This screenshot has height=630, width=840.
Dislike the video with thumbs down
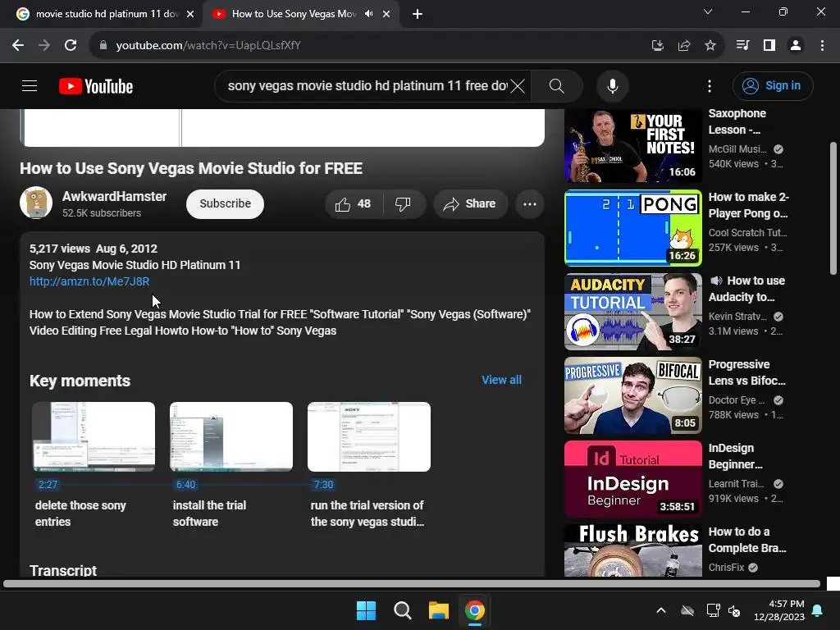[x=404, y=204]
